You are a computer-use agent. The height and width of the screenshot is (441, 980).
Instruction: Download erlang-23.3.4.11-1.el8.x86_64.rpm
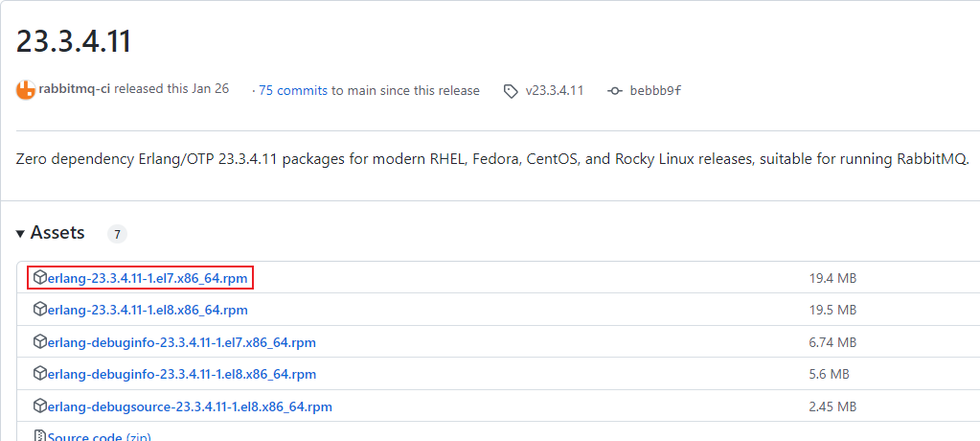tap(148, 311)
